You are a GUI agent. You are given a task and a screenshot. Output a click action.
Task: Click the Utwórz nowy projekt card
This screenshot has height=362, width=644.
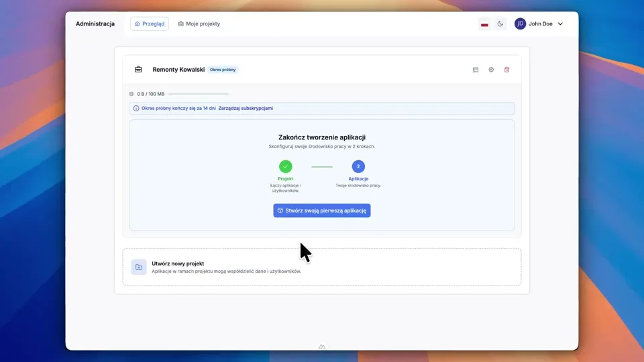pyautogui.click(x=322, y=267)
